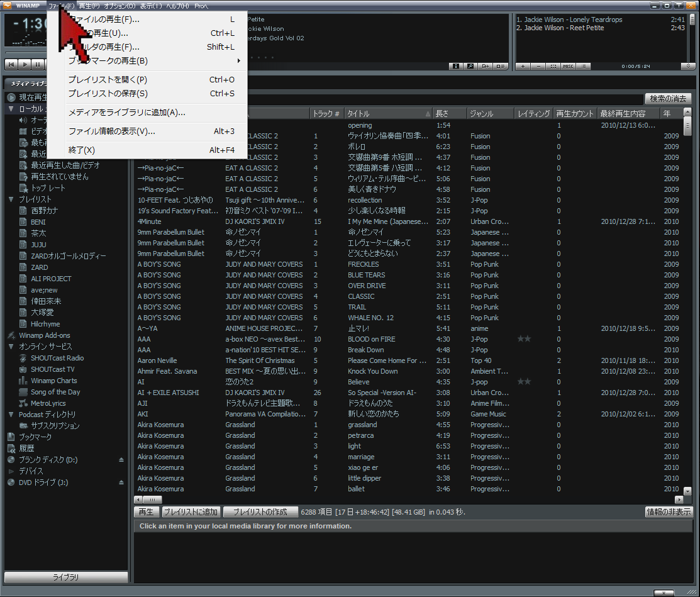This screenshot has height=597, width=700.
Task: Expand the デバイス tree node
Action: point(11,471)
